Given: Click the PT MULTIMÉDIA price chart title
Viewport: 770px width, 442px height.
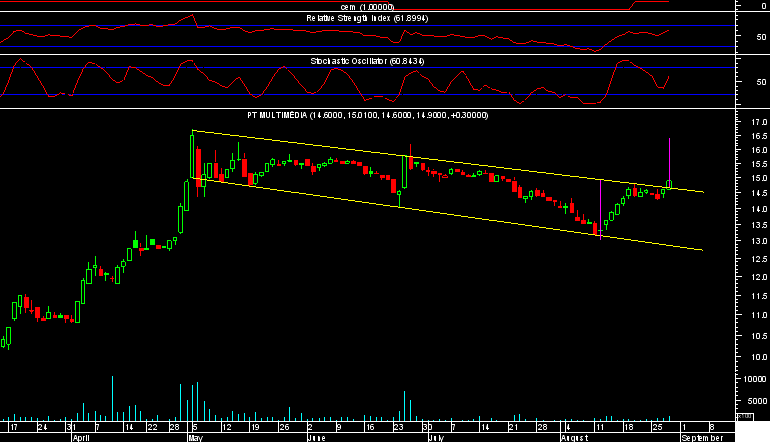Looking at the screenshot, I should pos(367,115).
